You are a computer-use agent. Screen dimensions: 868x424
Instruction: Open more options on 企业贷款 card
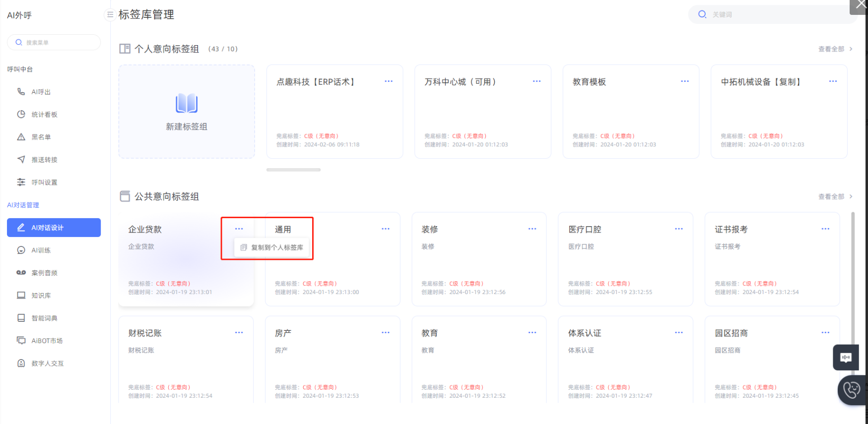pos(239,229)
